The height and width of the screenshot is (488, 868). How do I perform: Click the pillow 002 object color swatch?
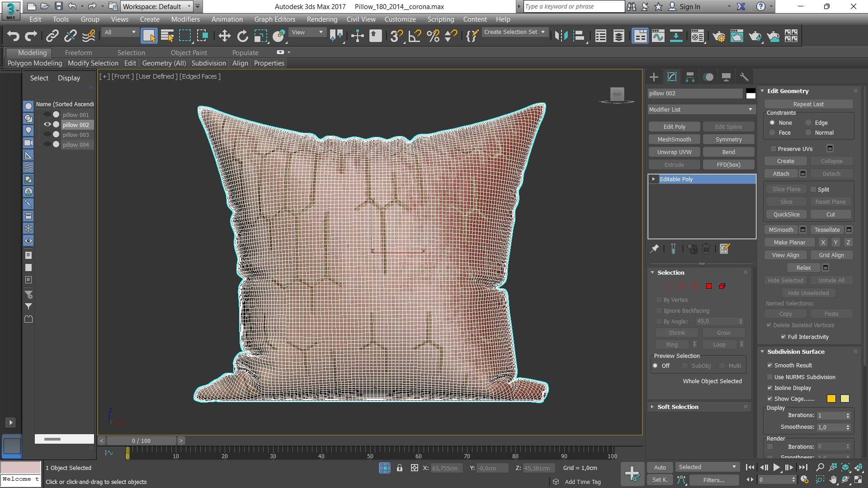[x=750, y=94]
